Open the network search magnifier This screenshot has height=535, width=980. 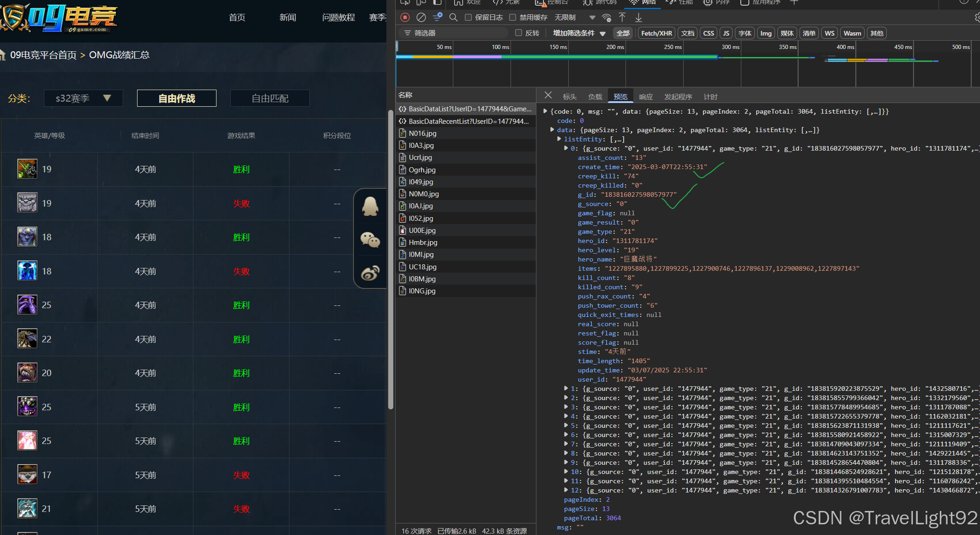coord(453,18)
